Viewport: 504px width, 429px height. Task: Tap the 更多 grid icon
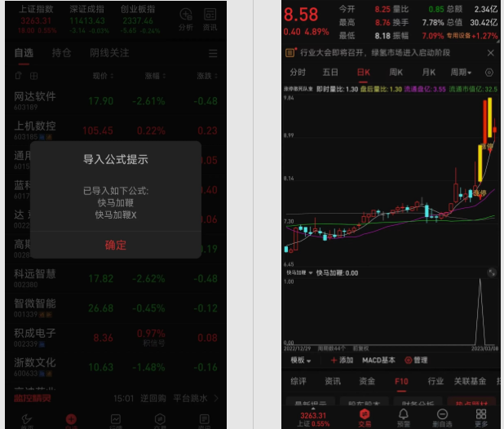(x=481, y=418)
